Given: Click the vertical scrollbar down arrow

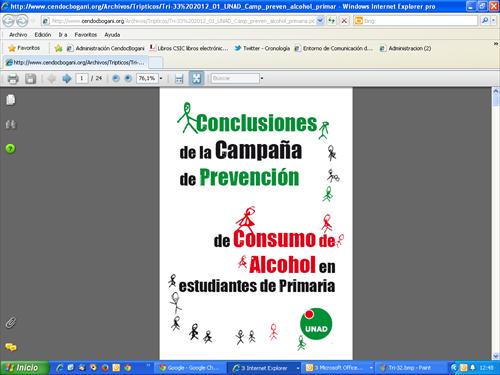Looking at the screenshot, I should [496, 356].
